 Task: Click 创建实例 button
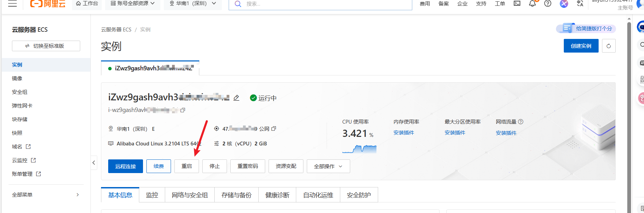tap(581, 46)
